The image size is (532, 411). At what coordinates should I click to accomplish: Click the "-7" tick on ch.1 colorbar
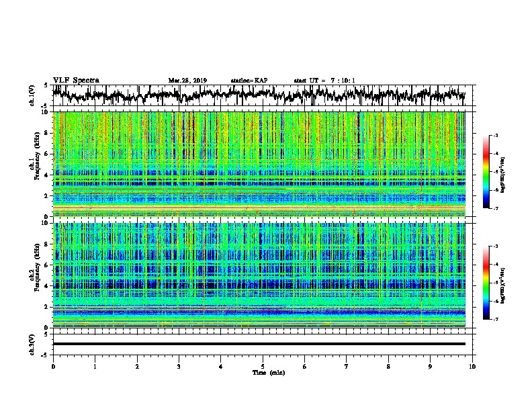coord(495,208)
